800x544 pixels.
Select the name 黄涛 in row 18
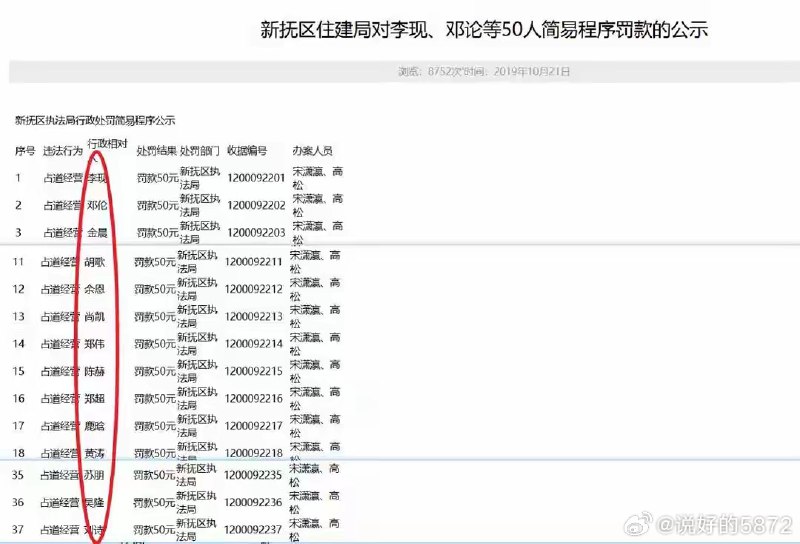tap(94, 453)
